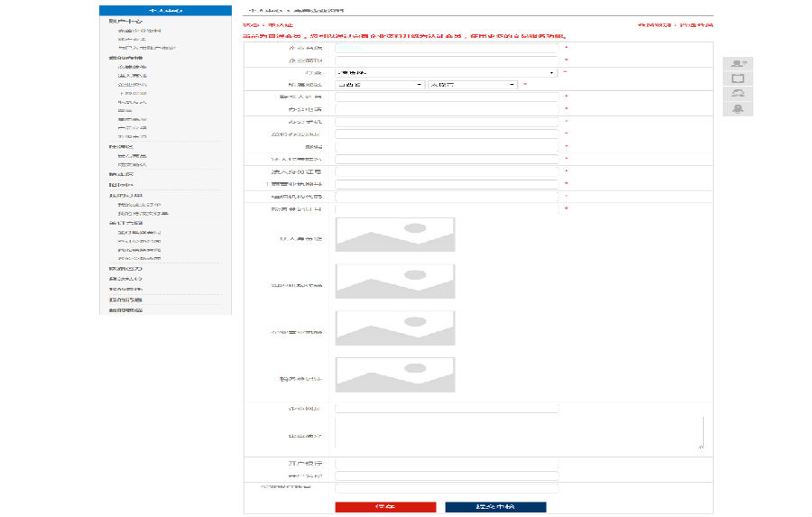812x517 pixels.
Task: Upload the legal person ID card image
Action: (395, 235)
